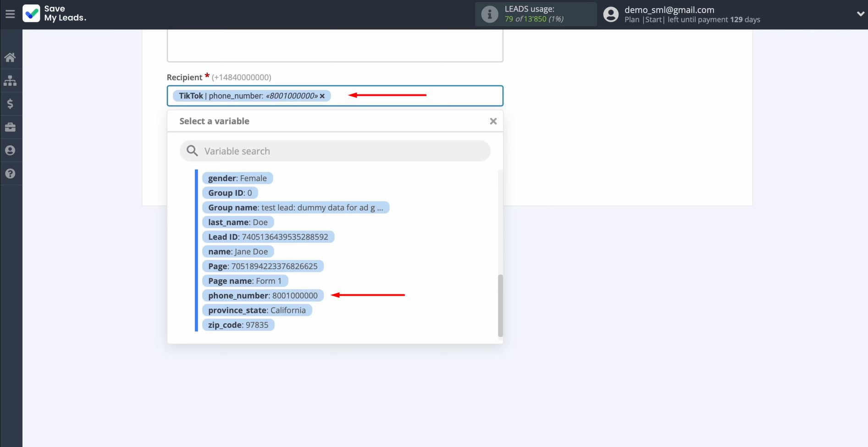Screen dimensions: 868x447
Task: Open the user profile sidebar icon
Action: (x=10, y=150)
